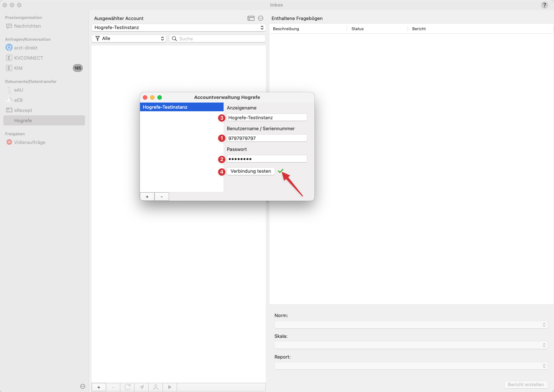
Task: Open the Norm dropdown
Action: (411, 325)
